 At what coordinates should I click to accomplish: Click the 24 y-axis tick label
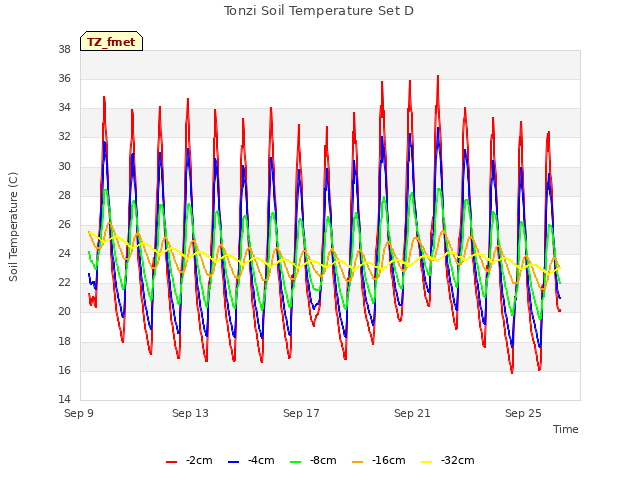click(64, 254)
